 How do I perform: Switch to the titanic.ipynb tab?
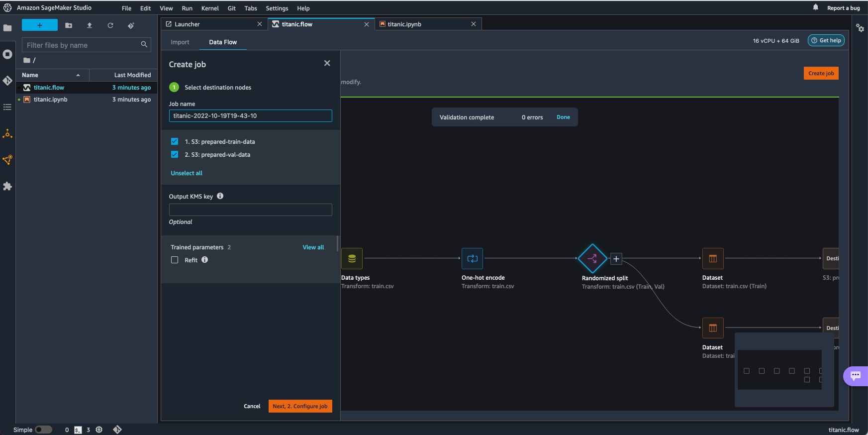coord(404,24)
